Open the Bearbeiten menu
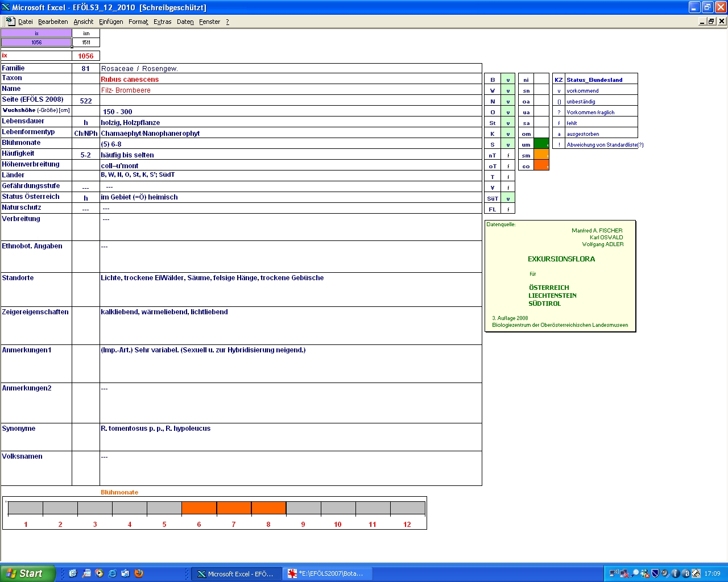 click(53, 22)
